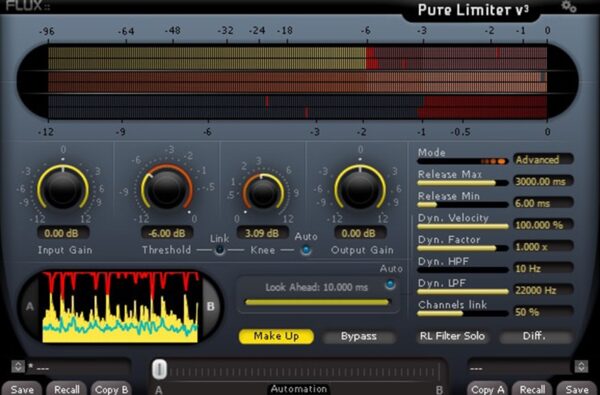
Task: Click the Automation label
Action: coord(298,389)
